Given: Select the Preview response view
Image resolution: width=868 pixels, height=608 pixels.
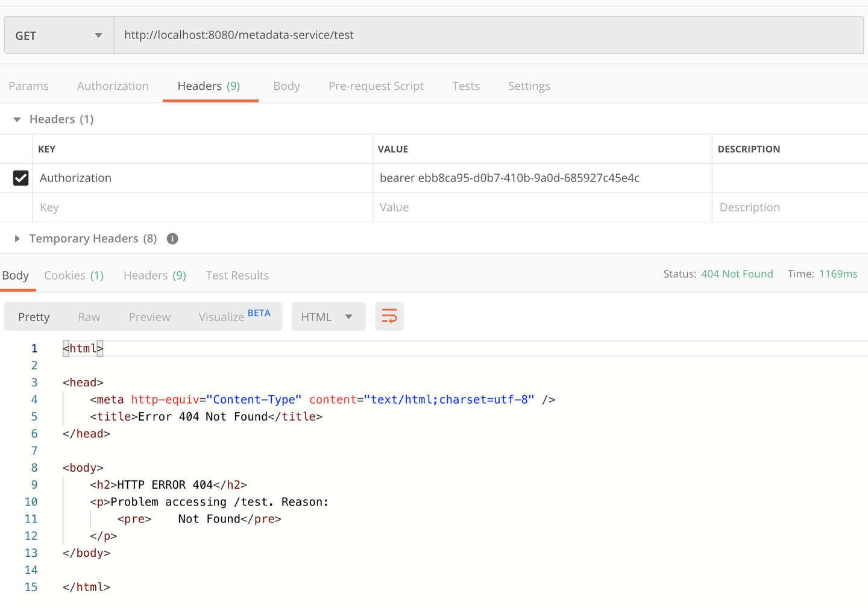Looking at the screenshot, I should pos(149,317).
